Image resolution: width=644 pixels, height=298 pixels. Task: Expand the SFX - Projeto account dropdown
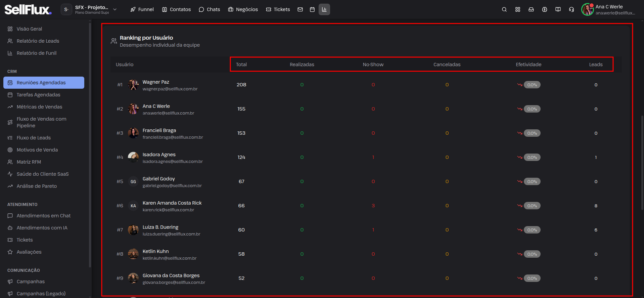click(90, 9)
